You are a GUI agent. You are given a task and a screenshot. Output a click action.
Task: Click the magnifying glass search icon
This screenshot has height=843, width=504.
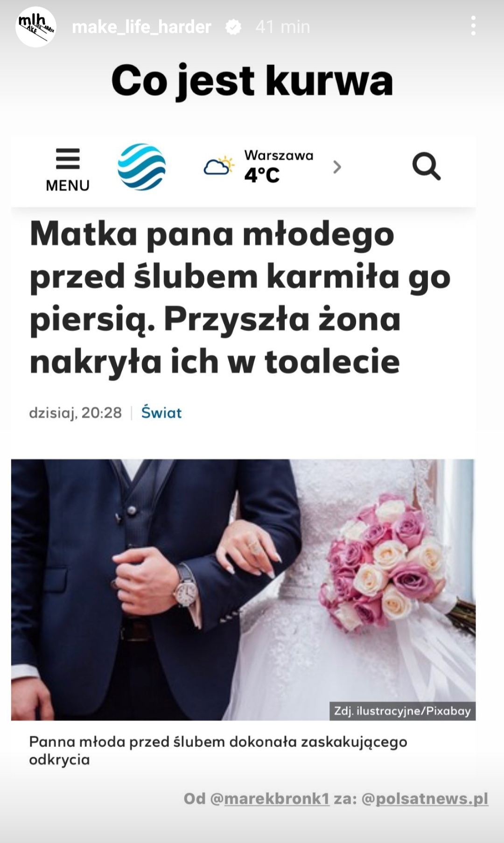[x=426, y=166]
